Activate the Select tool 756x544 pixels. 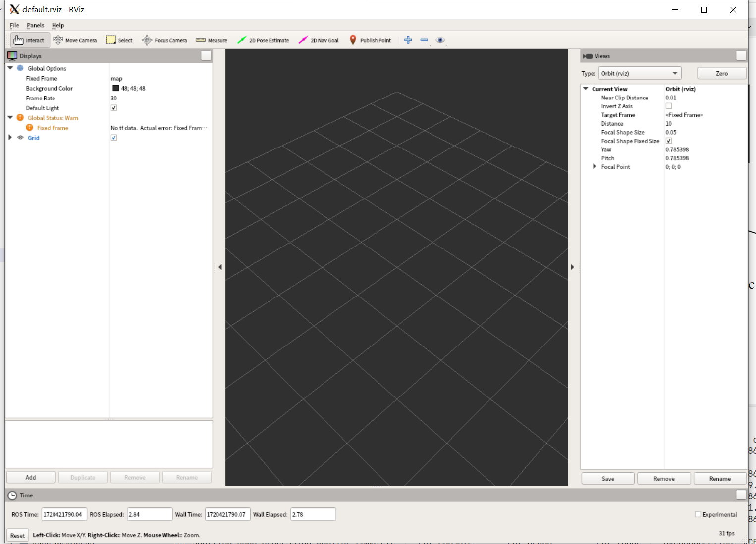coord(119,40)
